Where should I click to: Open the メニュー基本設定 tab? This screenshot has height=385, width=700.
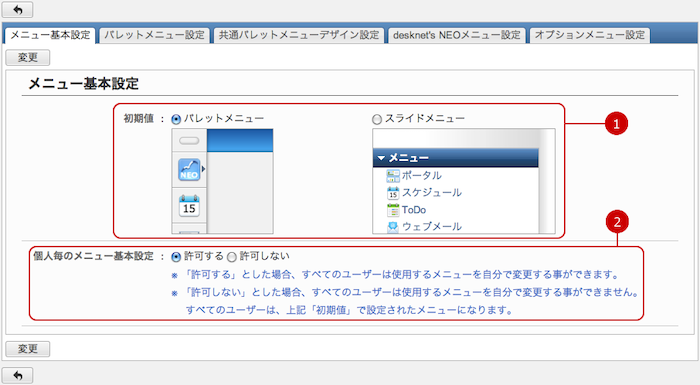pos(50,35)
